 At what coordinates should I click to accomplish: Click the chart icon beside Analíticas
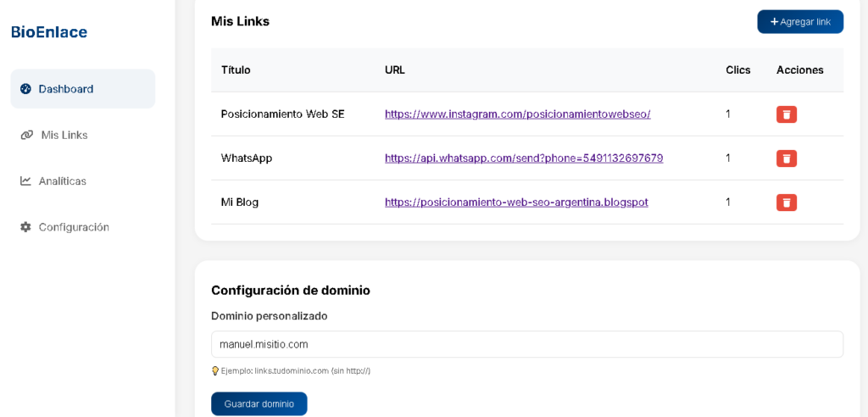pos(25,181)
